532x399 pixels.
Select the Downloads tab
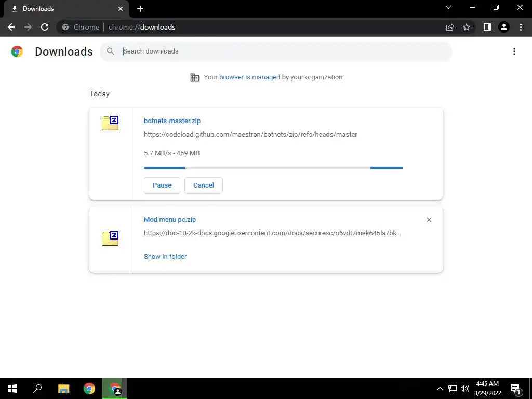click(66, 9)
